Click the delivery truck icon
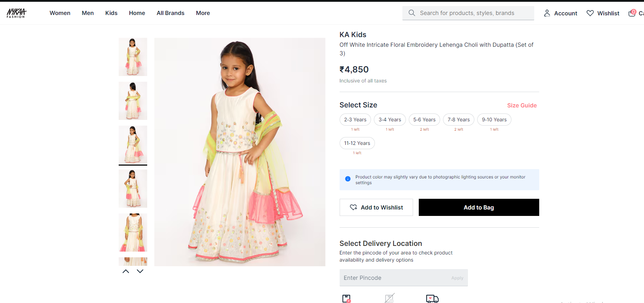The height and width of the screenshot is (303, 644). [432, 299]
